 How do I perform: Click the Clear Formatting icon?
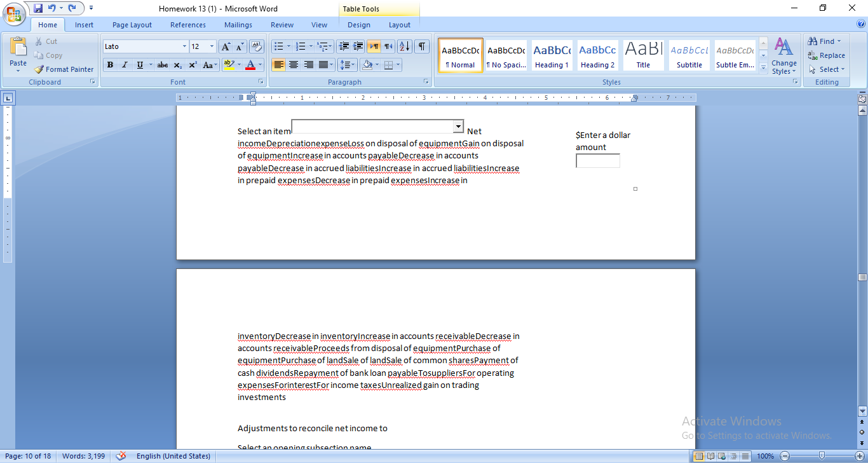pyautogui.click(x=256, y=46)
